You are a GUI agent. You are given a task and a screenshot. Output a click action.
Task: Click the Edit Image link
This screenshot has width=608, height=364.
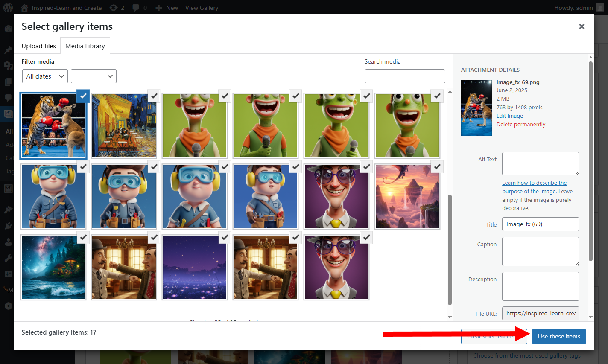(x=509, y=116)
